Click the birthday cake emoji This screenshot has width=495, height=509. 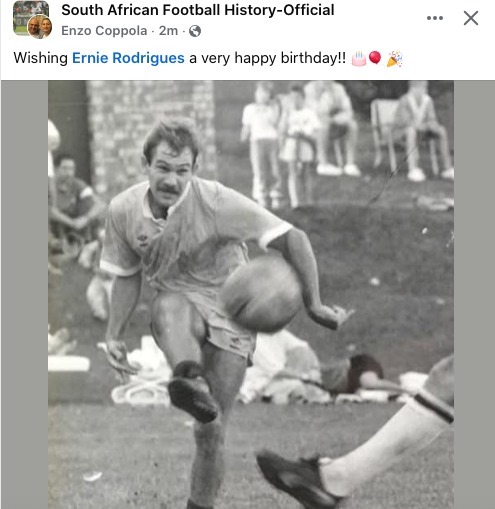click(359, 59)
